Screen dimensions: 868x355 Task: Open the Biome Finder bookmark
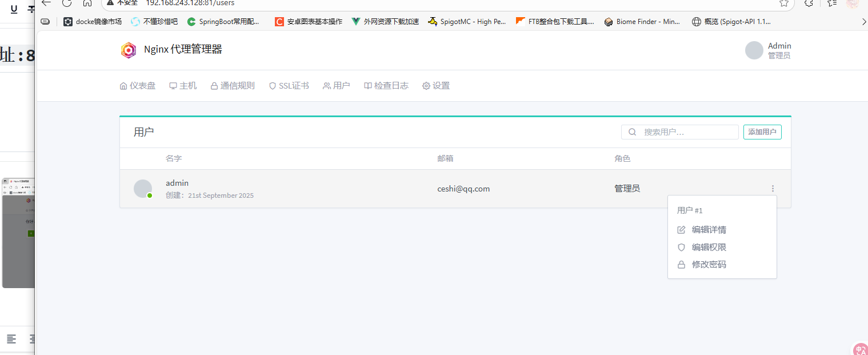click(642, 22)
